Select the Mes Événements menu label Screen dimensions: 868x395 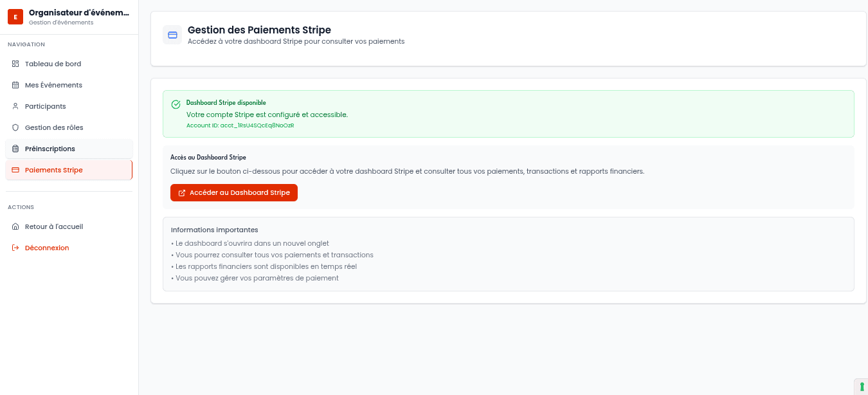53,85
